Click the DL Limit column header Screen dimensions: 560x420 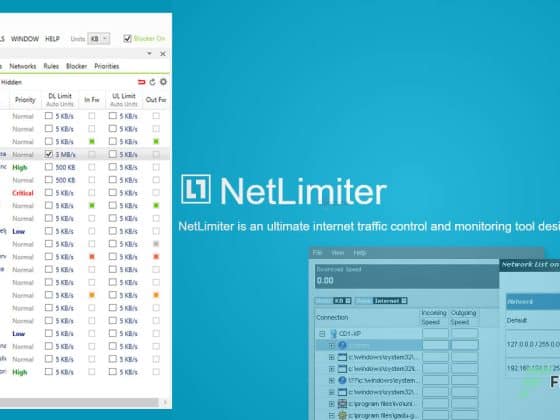pyautogui.click(x=60, y=100)
